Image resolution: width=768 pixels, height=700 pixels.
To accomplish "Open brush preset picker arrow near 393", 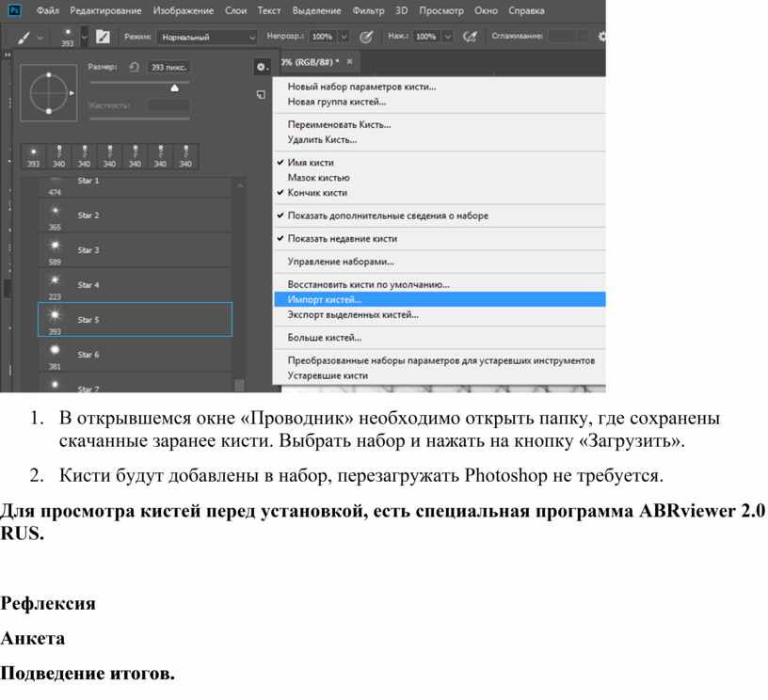I will [85, 38].
